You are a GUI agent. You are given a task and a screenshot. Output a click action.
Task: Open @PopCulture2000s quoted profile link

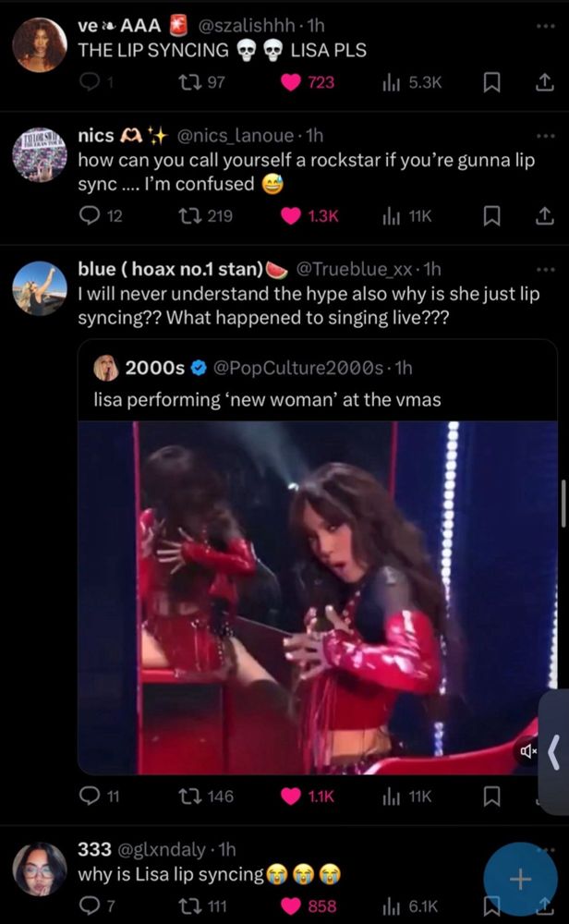coord(297,368)
